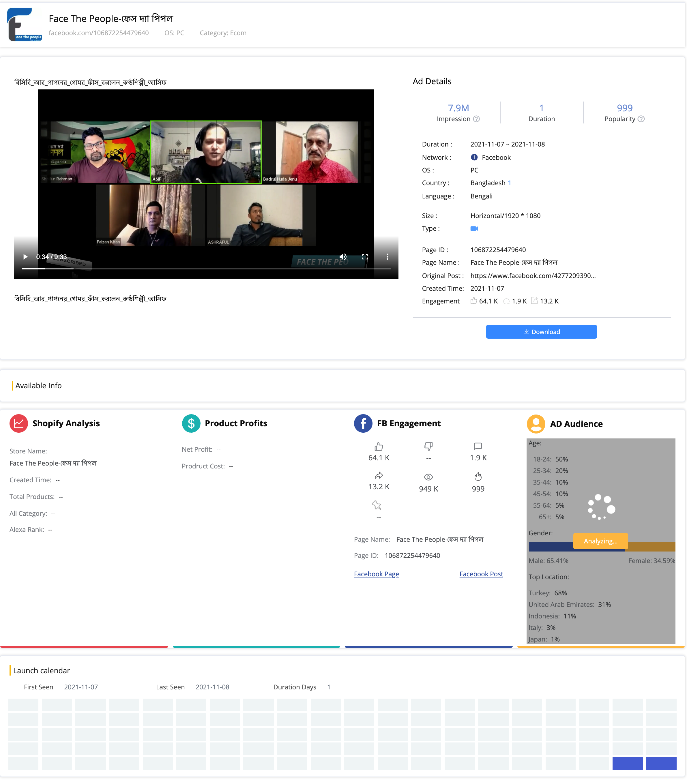The height and width of the screenshot is (784, 687).
Task: Click the Face The People page logo
Action: pyautogui.click(x=25, y=25)
